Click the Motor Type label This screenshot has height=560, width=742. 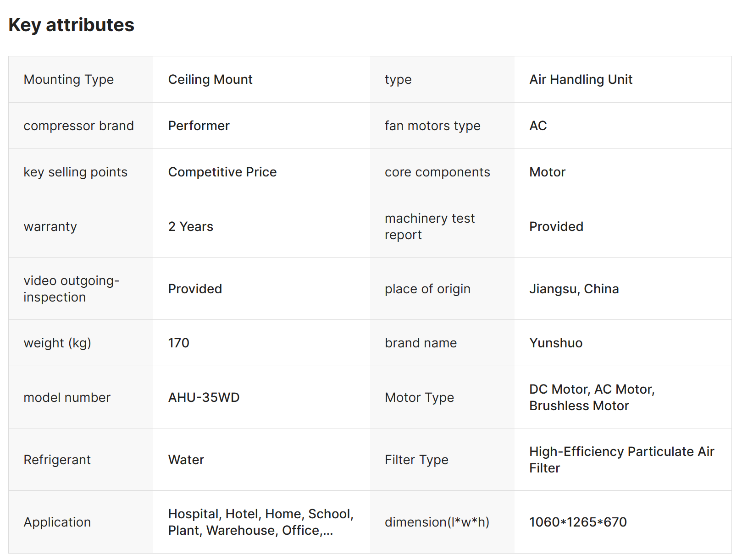[419, 397]
